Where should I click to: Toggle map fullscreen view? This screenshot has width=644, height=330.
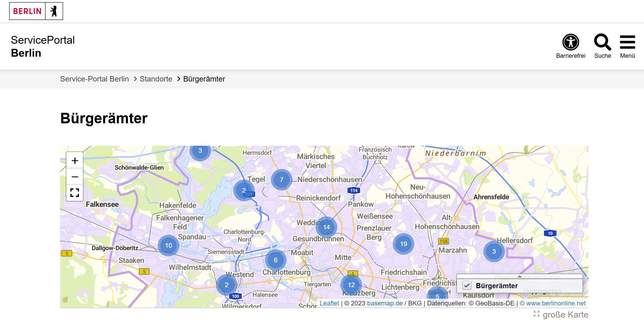click(75, 193)
